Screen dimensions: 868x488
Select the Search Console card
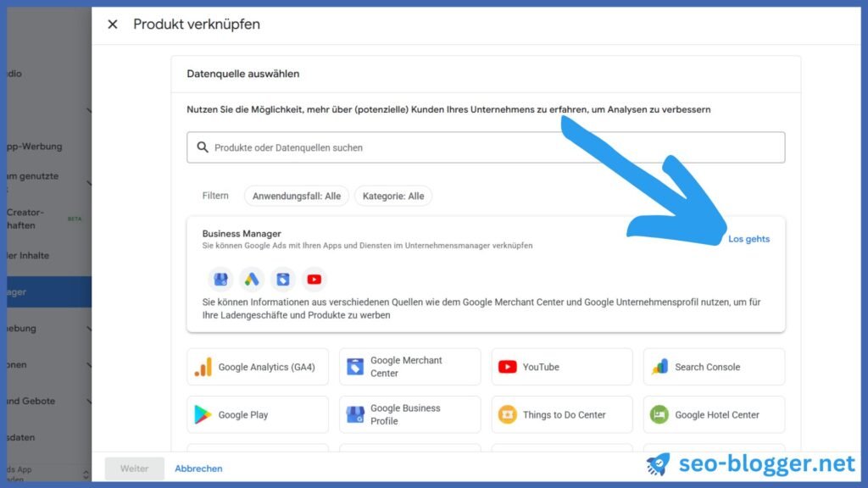click(x=714, y=367)
